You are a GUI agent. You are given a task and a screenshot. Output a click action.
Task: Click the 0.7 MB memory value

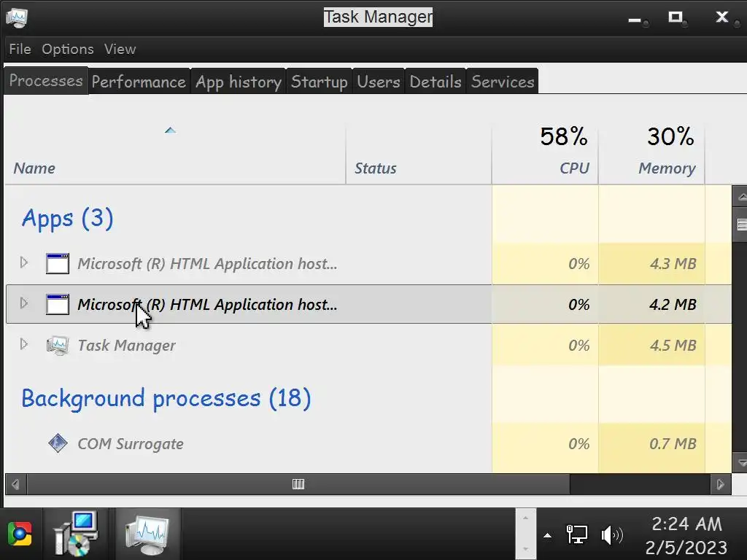click(x=673, y=444)
